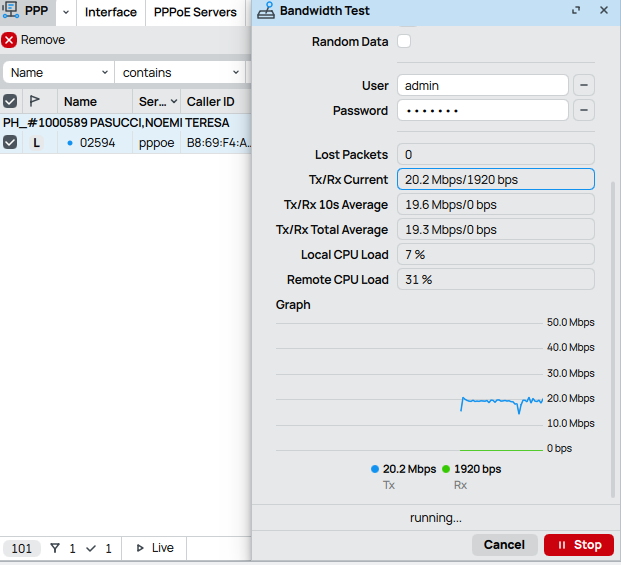Image resolution: width=621 pixels, height=565 pixels.
Task: Click the minus button beside User field
Action: tap(583, 86)
